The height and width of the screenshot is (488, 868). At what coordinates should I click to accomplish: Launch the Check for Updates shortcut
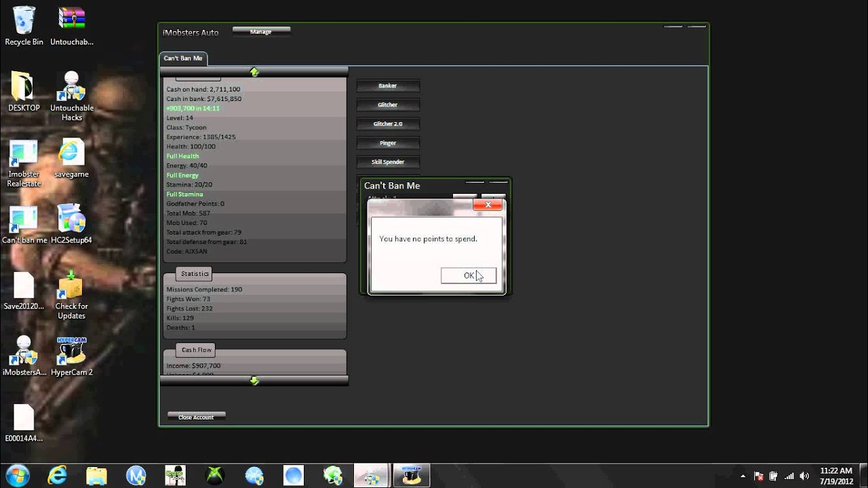(x=71, y=296)
